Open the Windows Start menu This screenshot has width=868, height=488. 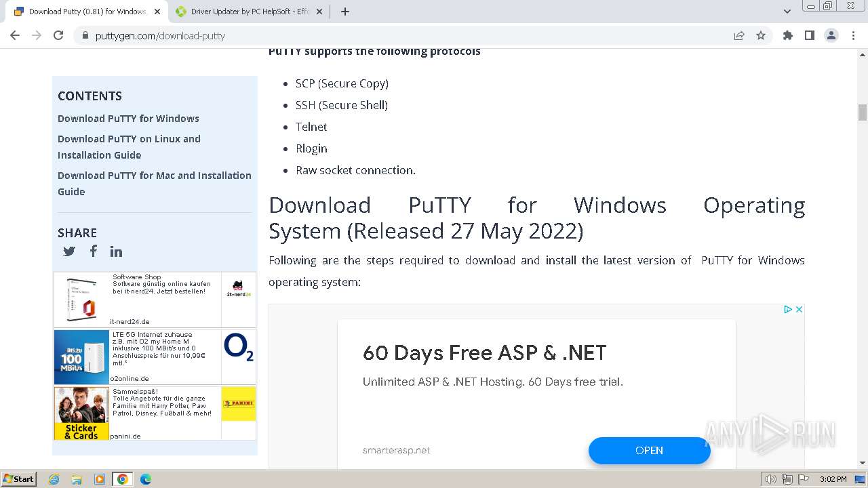point(19,479)
